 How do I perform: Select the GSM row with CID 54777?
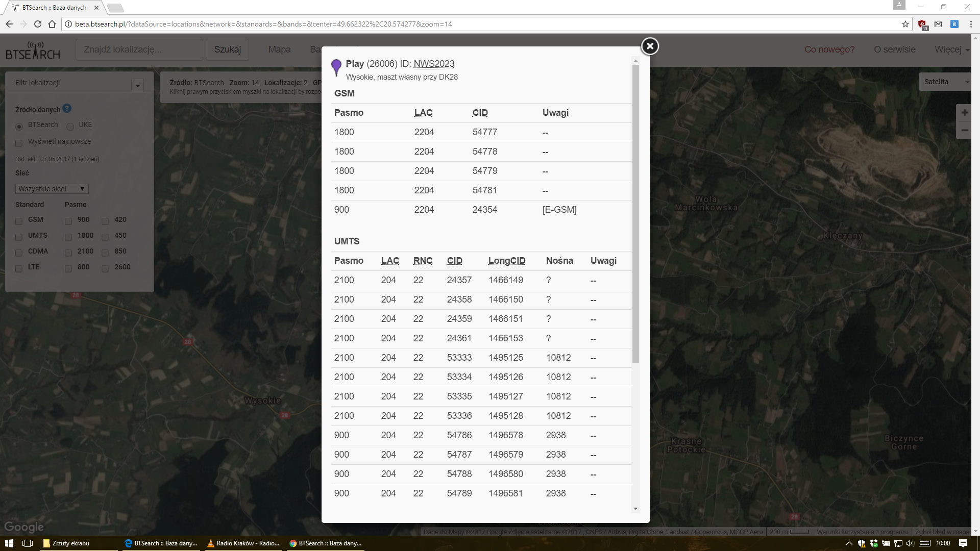point(481,132)
